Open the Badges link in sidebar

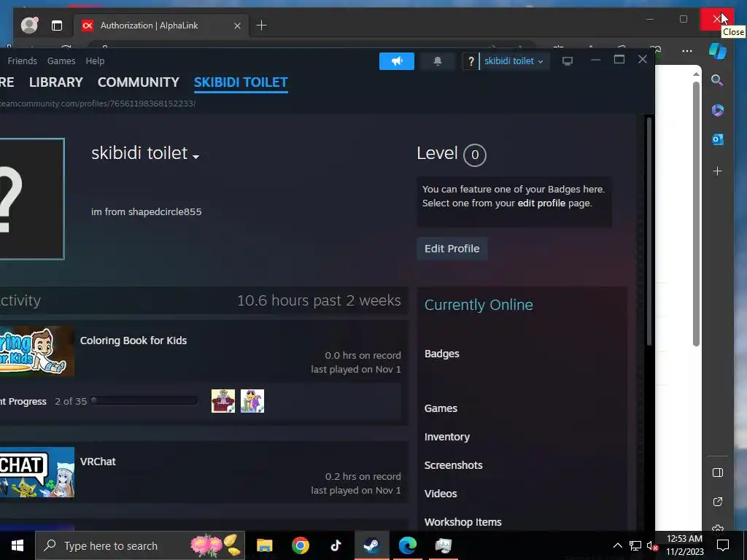[441, 354]
